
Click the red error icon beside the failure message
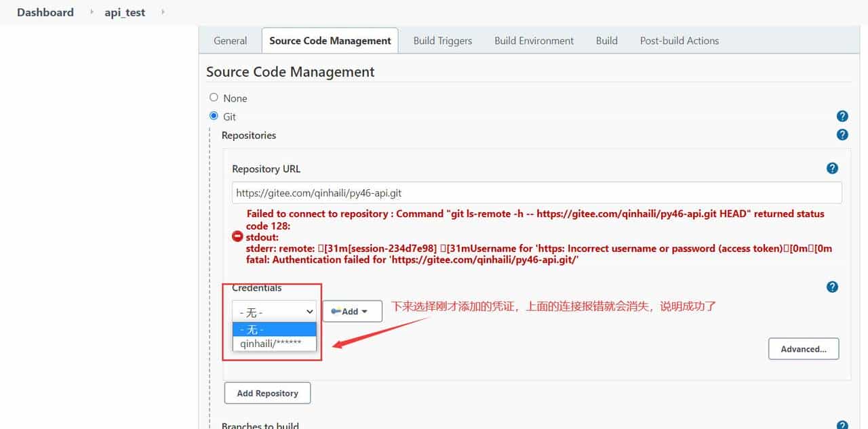237,236
